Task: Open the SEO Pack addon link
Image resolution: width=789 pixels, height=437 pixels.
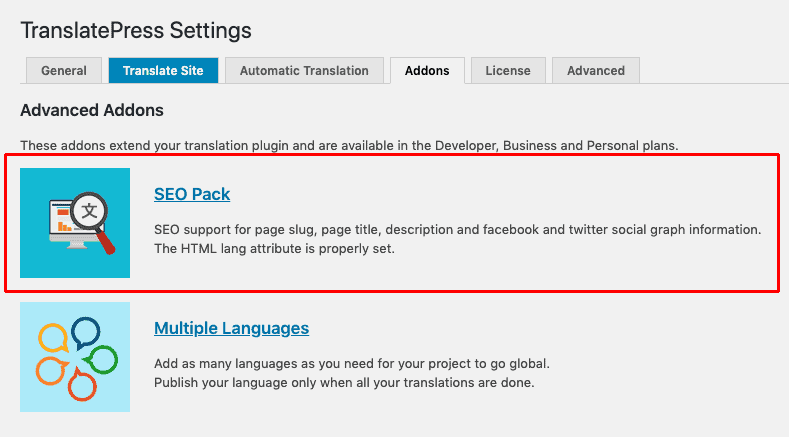Action: [192, 194]
